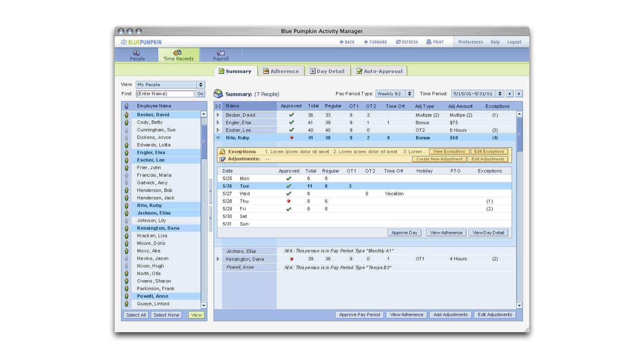Image resolution: width=644 pixels, height=362 pixels.
Task: Click the Forward navigation button
Action: [x=375, y=42]
